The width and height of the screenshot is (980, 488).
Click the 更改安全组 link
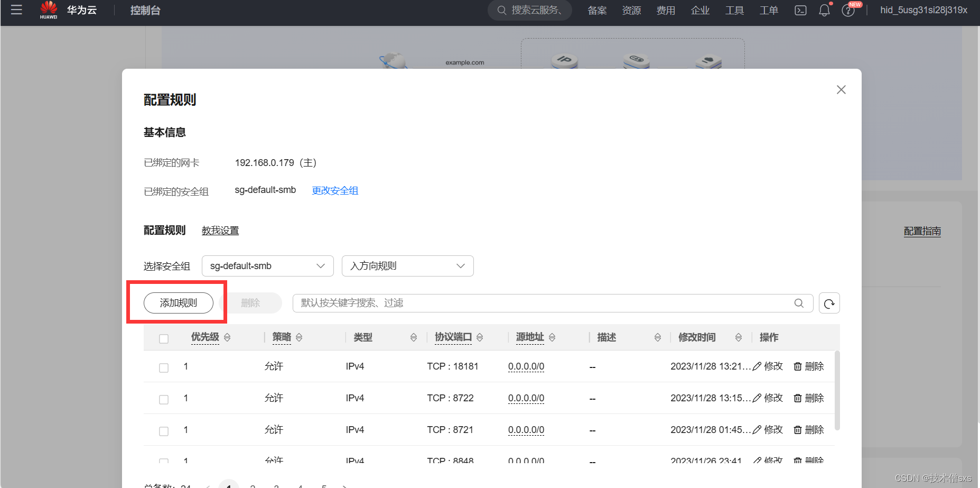335,190
